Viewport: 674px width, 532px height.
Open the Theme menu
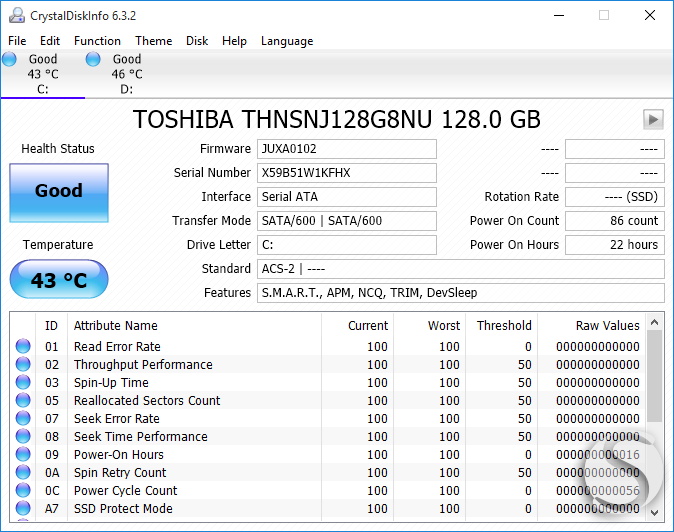pos(153,41)
